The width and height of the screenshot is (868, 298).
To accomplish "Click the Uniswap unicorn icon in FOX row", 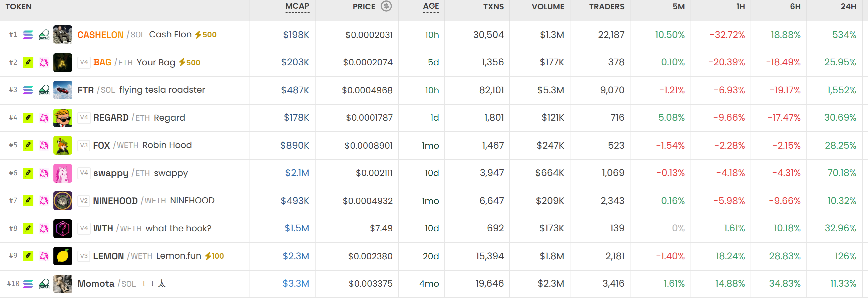I will click(44, 145).
